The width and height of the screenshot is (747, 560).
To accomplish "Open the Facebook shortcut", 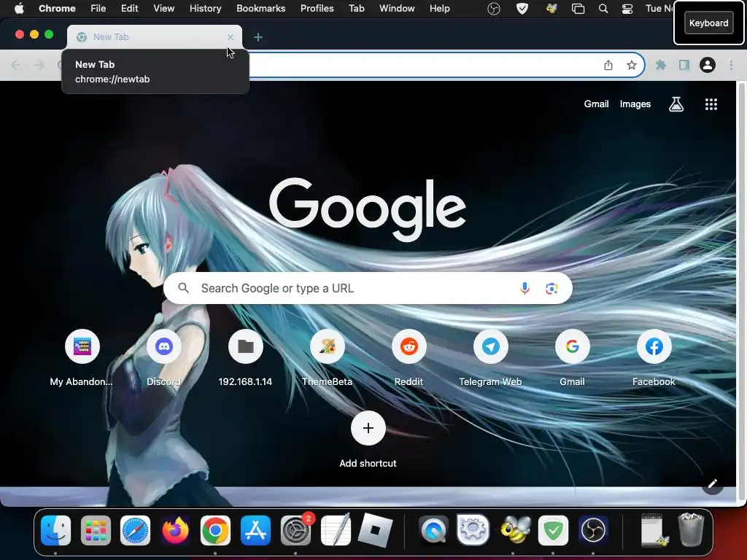I will pos(654,357).
